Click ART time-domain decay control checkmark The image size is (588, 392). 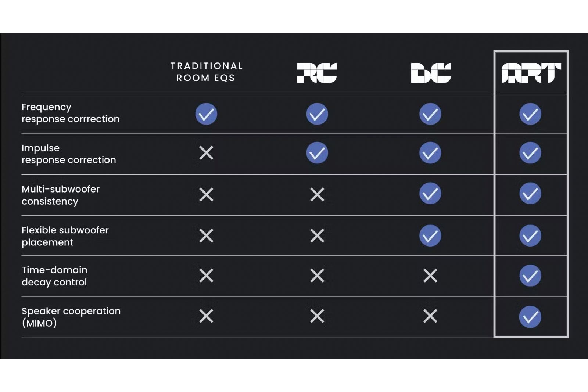[530, 276]
